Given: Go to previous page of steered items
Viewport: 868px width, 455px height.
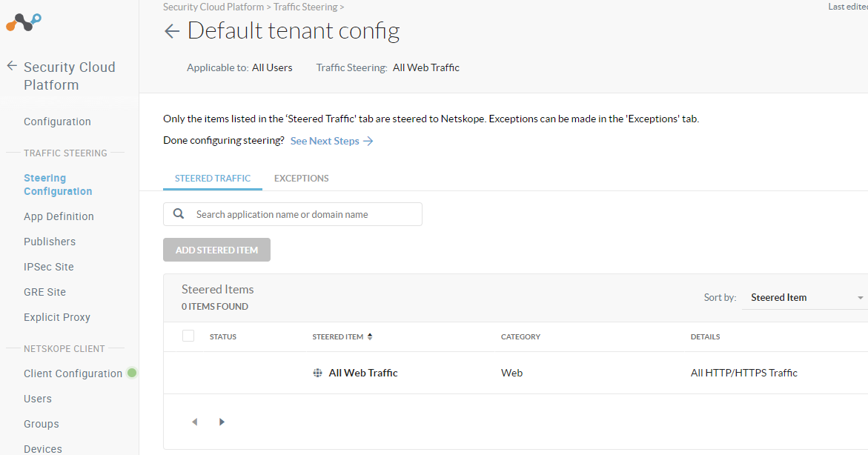Looking at the screenshot, I should [x=194, y=422].
